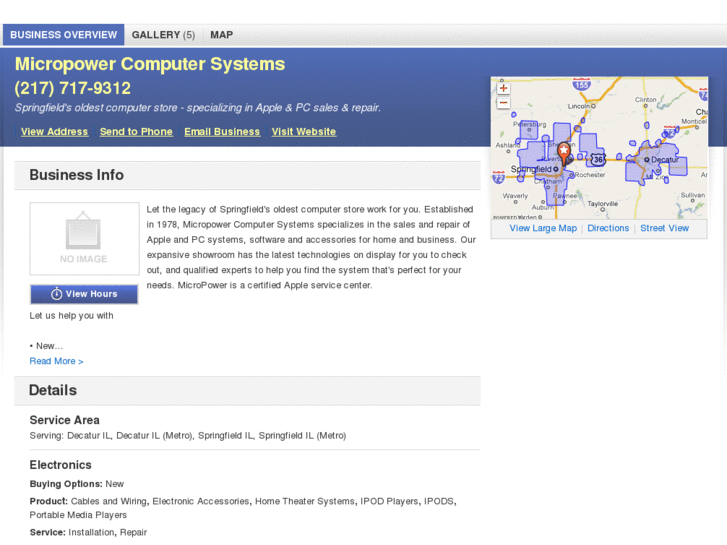Zoom out on the map with minus button
727x545 pixels.
(x=503, y=103)
